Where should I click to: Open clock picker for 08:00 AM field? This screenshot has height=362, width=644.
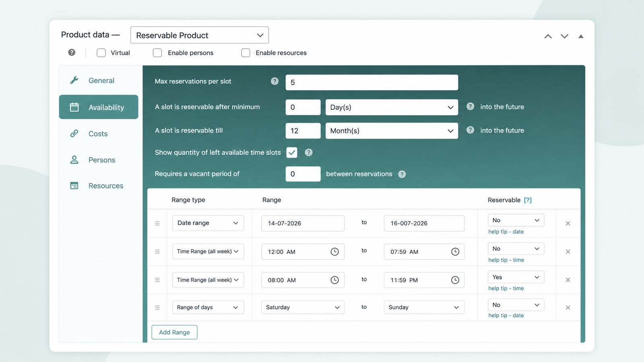tap(334, 280)
